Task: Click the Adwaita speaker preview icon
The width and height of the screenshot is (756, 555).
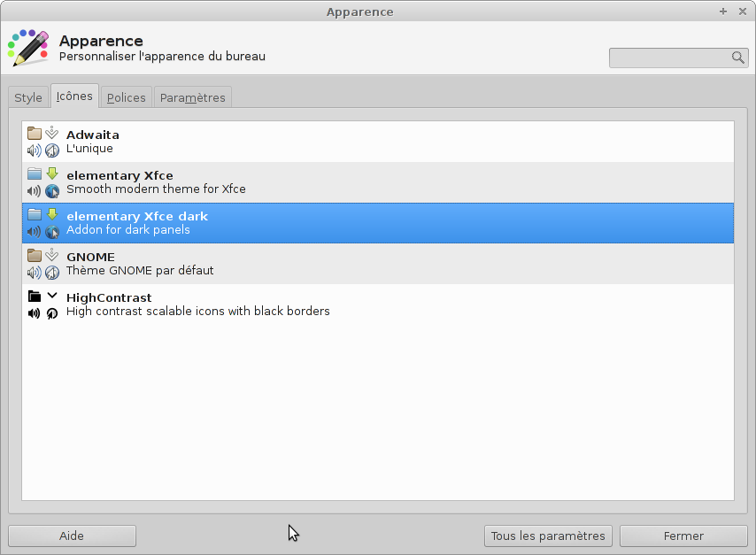Action: [35, 150]
